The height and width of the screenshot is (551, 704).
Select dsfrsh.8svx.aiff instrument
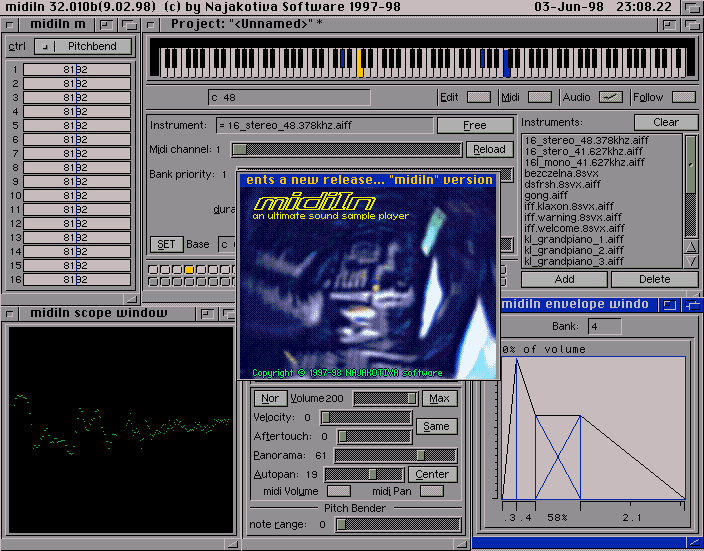562,184
